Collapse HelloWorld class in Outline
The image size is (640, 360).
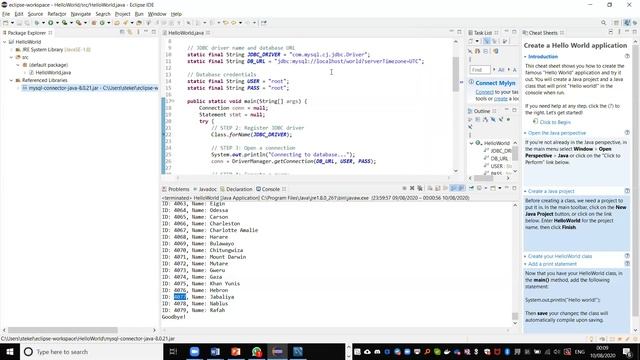click(471, 143)
